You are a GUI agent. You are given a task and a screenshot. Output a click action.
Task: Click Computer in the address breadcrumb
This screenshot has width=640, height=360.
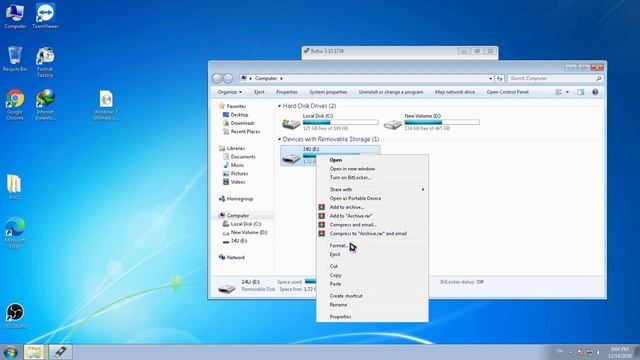[266, 78]
